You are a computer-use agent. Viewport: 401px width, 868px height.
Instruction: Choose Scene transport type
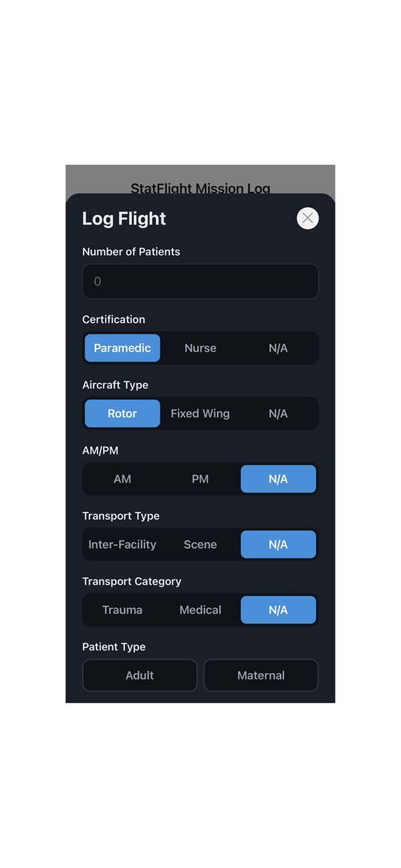(x=200, y=545)
